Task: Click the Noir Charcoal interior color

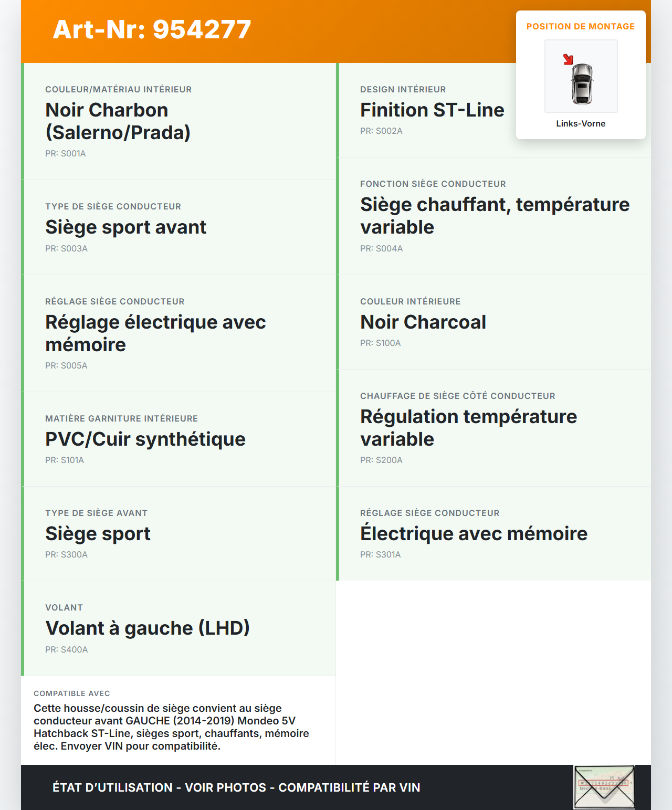Action: tap(423, 322)
